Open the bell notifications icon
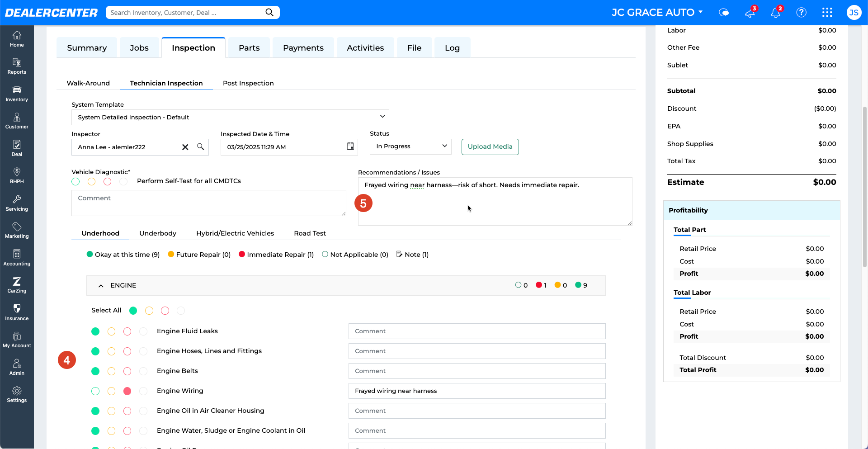The height and width of the screenshot is (449, 868). 776,12
